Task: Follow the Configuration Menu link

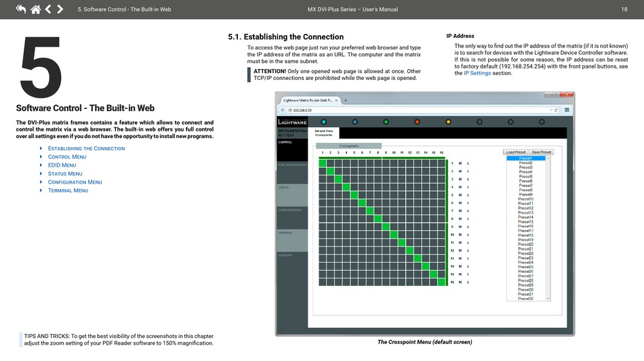Action: 75,182
